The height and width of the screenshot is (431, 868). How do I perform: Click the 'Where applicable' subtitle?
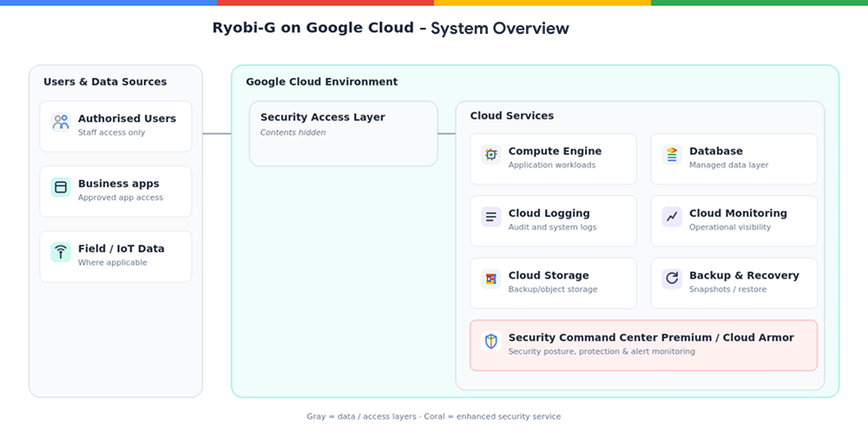coord(112,262)
